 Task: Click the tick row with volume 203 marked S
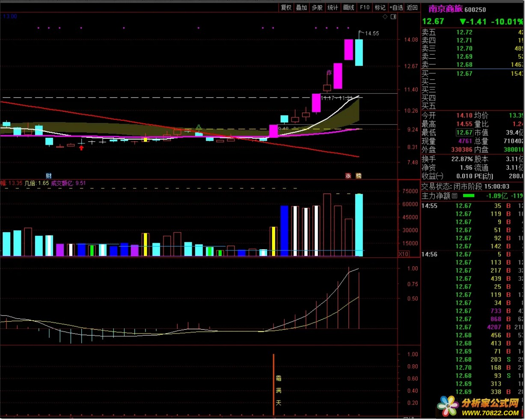point(473,359)
